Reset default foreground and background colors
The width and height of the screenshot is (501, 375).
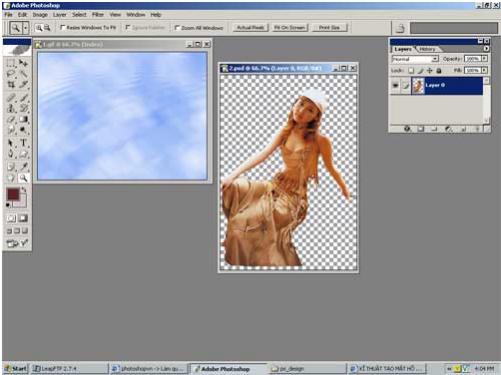tap(8, 205)
